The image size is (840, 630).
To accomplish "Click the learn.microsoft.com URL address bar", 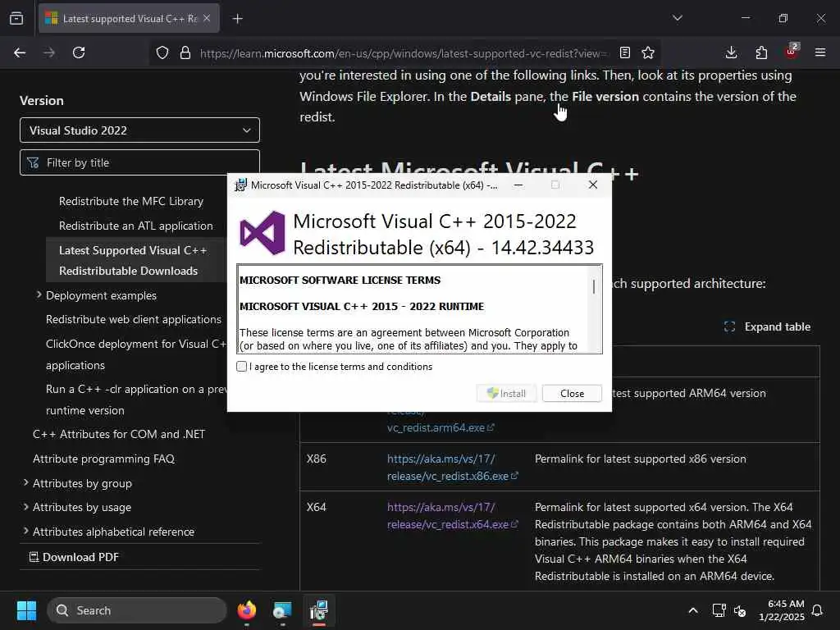I will pos(404,53).
